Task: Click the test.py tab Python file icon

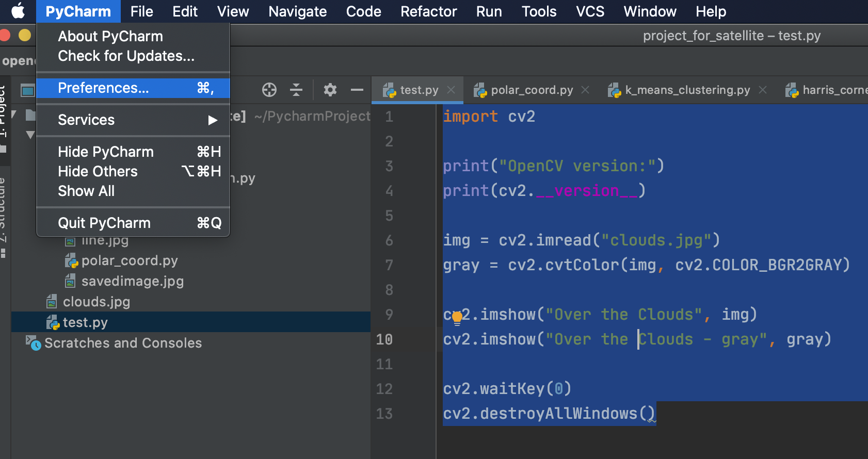Action: [389, 90]
